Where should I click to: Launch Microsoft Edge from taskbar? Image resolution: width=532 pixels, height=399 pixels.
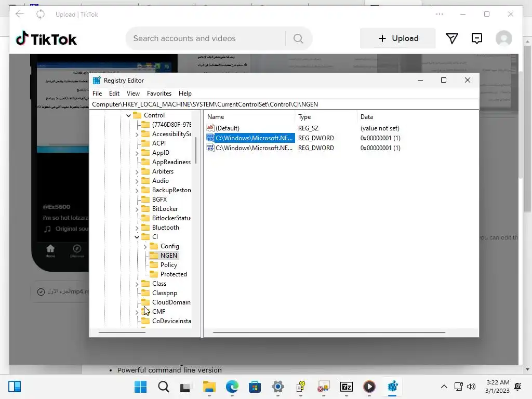232,387
